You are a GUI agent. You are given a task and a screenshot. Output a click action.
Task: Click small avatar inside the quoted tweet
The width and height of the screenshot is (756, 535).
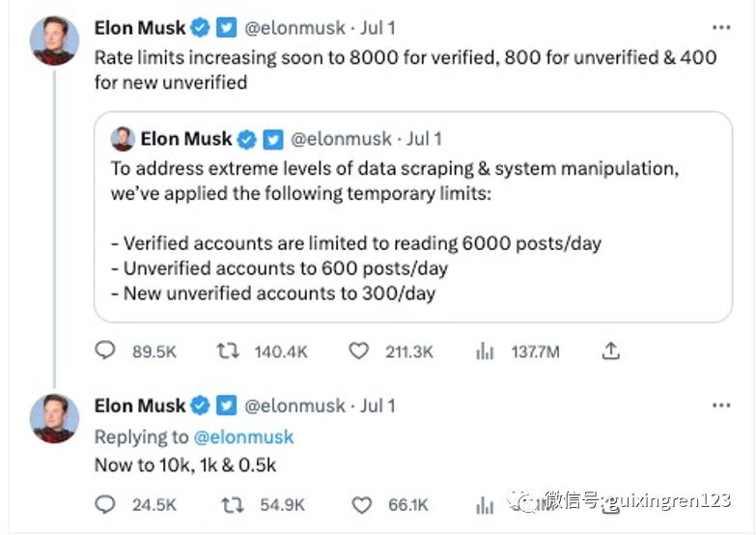point(123,138)
